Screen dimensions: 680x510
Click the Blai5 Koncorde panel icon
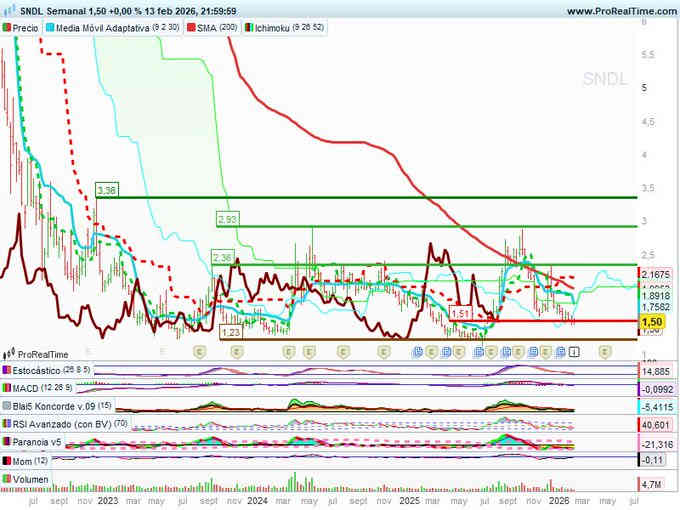click(x=7, y=406)
